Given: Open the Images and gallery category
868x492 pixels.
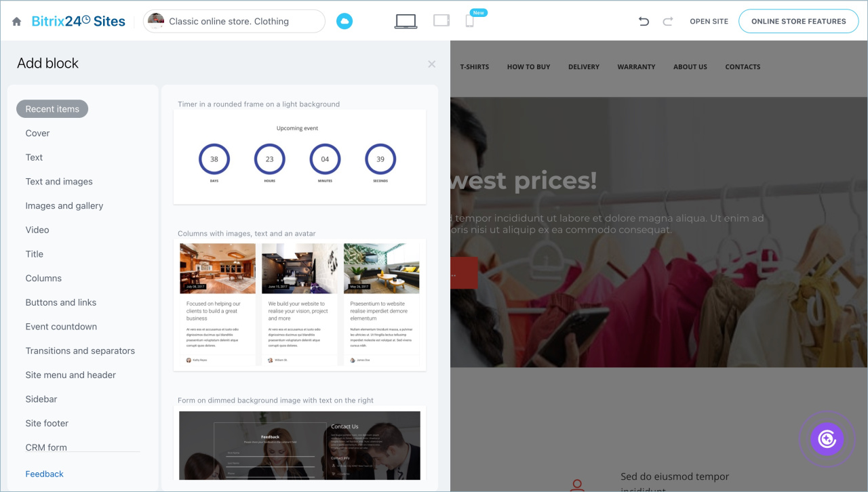Looking at the screenshot, I should click(64, 206).
